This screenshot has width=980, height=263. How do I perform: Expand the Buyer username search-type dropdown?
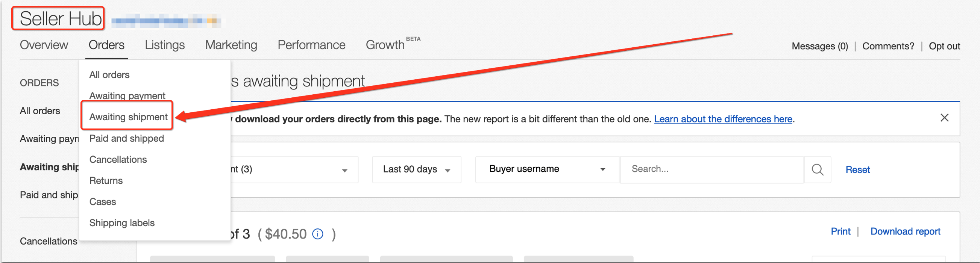(x=547, y=169)
